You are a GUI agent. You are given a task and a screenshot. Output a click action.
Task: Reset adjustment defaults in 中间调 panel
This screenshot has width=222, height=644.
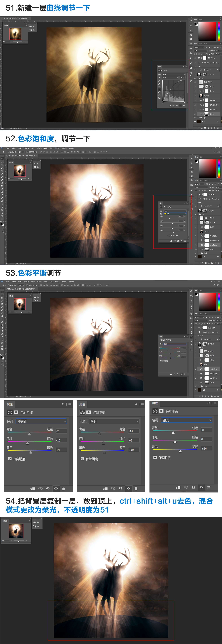(x=48, y=488)
